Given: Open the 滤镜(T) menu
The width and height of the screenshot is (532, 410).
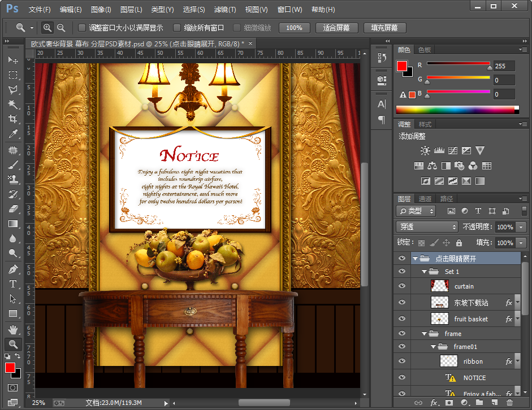Looking at the screenshot, I should [x=225, y=10].
